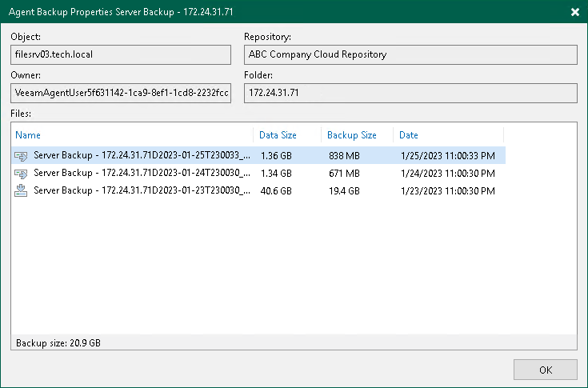Sort files by the Date column header
The width and height of the screenshot is (588, 388).
pyautogui.click(x=409, y=135)
